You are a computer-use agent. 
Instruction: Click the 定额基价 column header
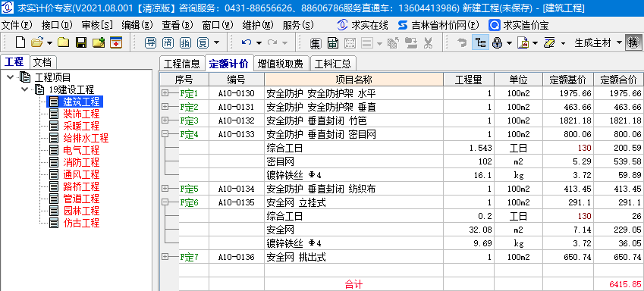point(567,80)
